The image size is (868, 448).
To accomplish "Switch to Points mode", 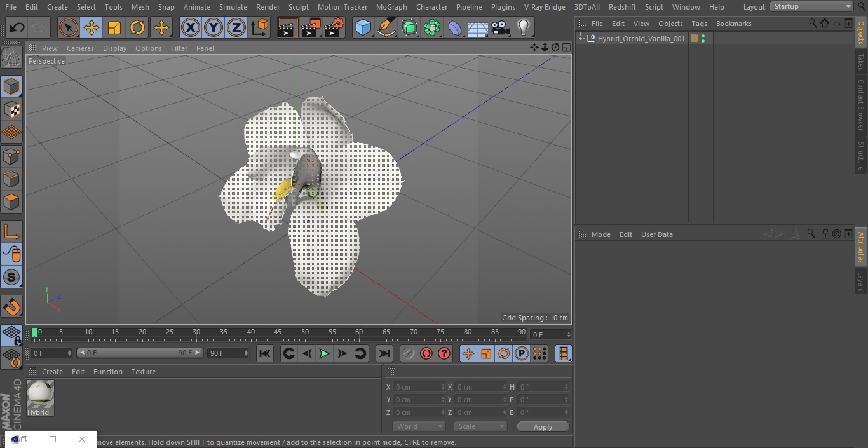I will tap(11, 156).
